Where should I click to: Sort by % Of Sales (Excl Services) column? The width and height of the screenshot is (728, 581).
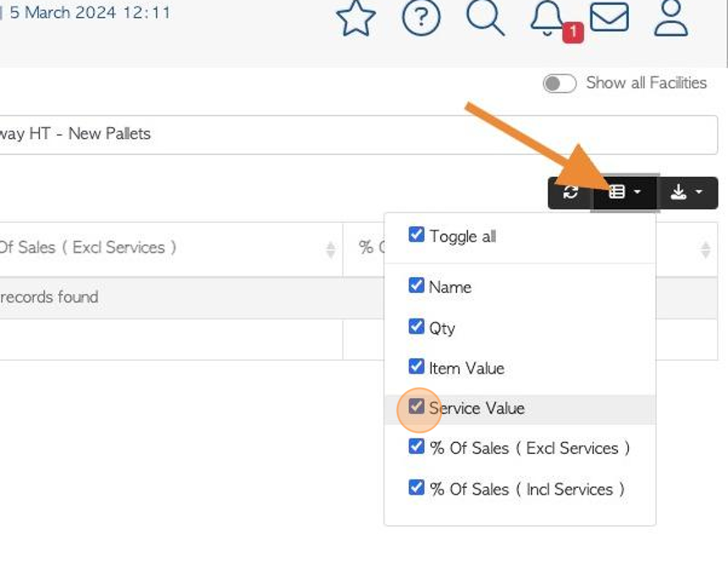pos(330,250)
